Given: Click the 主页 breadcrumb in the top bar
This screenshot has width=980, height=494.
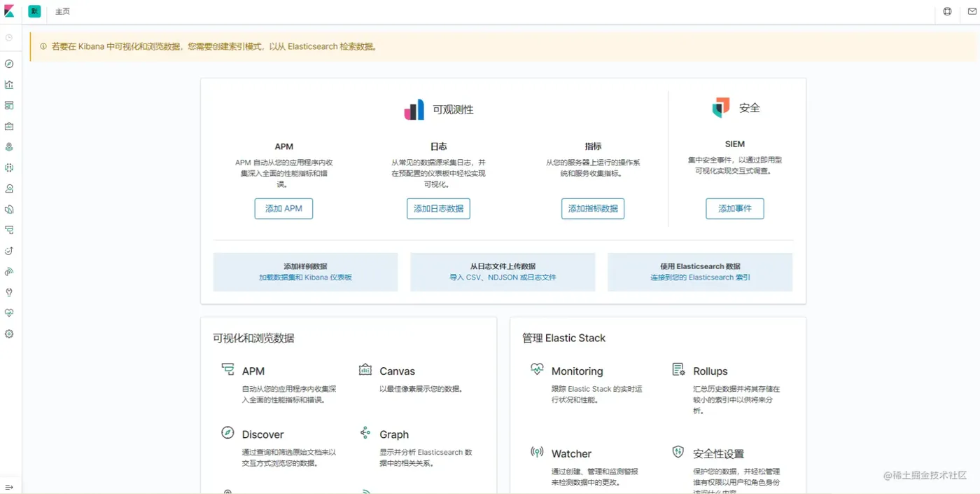Looking at the screenshot, I should point(62,11).
